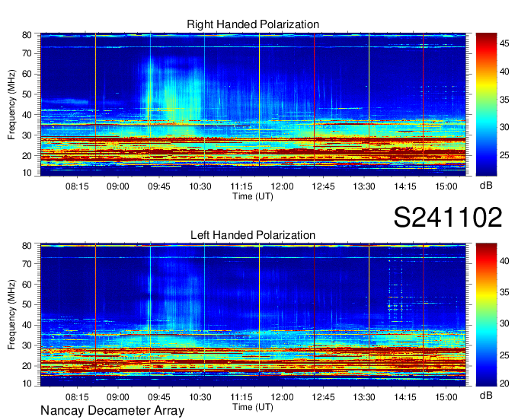Click "Time (UT)" label under Right Handed plot
Viewport: 518px width, 420px height.
tap(253, 196)
